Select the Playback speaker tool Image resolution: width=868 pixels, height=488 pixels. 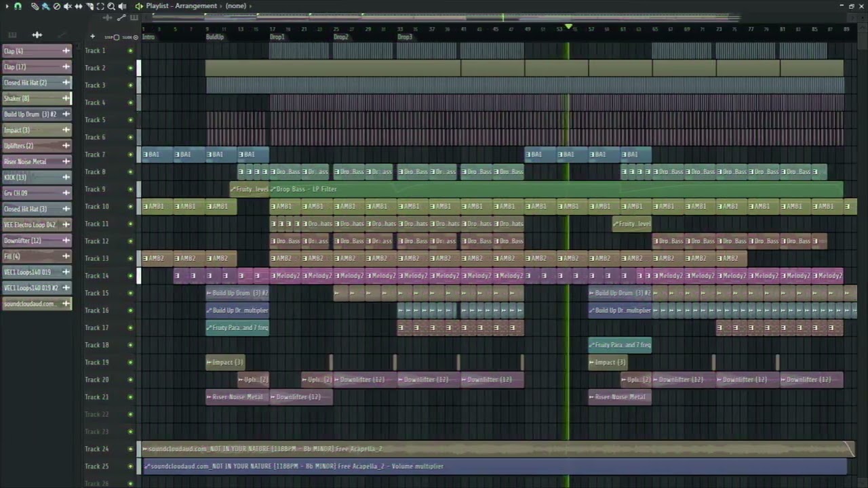click(x=122, y=6)
